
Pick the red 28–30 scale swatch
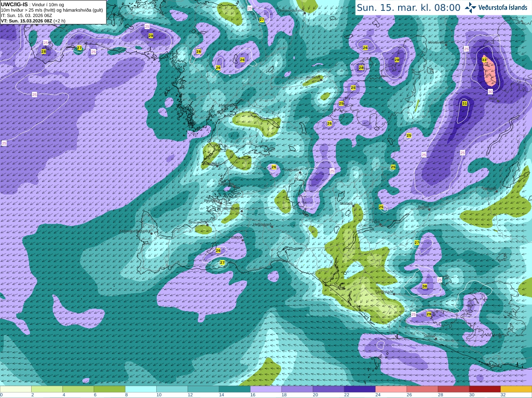pos(453,389)
